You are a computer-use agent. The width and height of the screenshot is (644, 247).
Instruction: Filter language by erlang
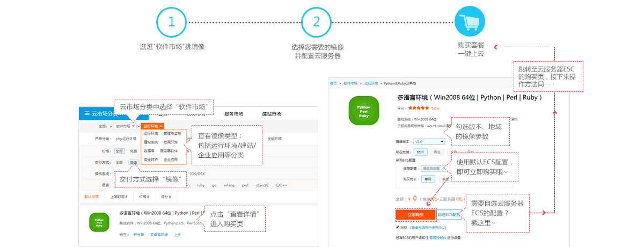tap(229, 185)
